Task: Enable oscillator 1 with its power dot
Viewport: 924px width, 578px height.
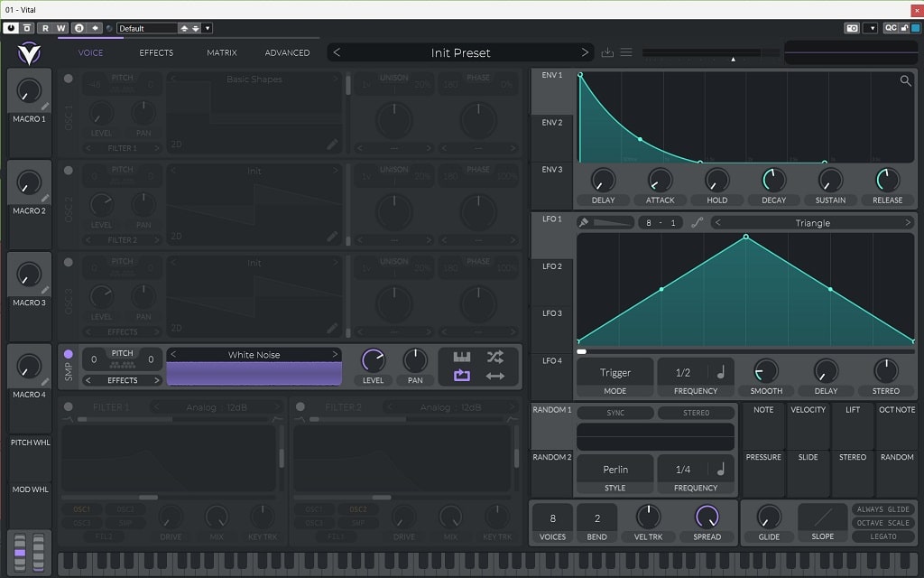Action: (69, 79)
